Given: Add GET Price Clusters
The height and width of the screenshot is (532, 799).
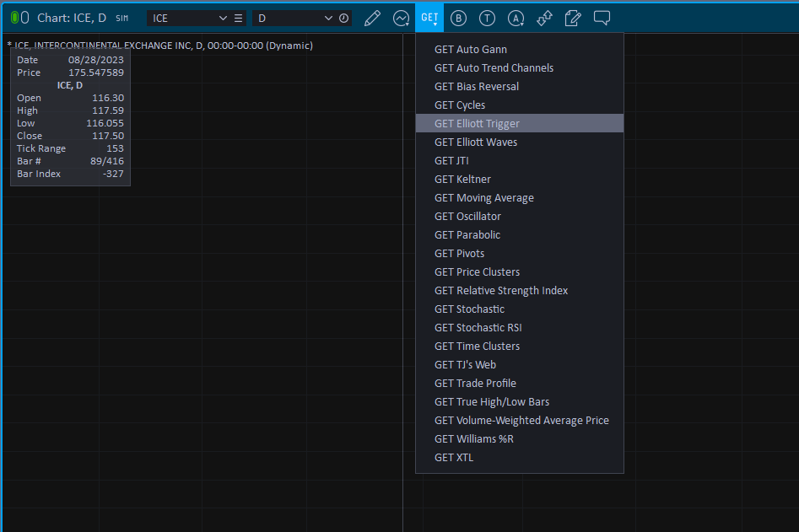Looking at the screenshot, I should pyautogui.click(x=520, y=271).
